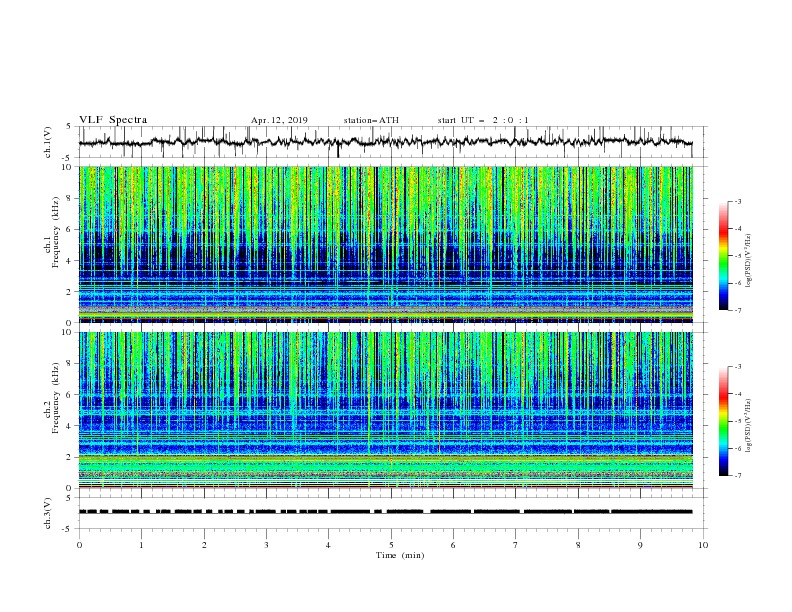This screenshot has height=612, width=792.
Task: Click the '-5' tick on the ch.3(V) axis
Action: [x=68, y=529]
